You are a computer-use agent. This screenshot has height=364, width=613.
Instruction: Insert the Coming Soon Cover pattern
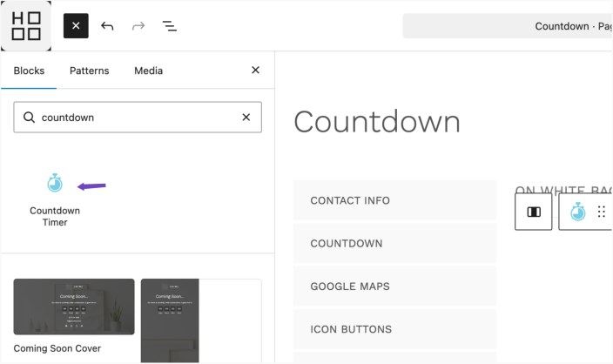(74, 307)
